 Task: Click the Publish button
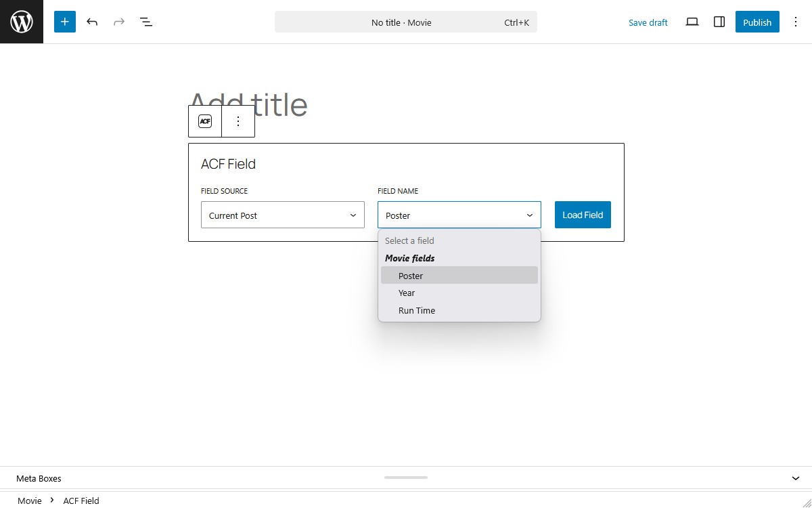[757, 21]
